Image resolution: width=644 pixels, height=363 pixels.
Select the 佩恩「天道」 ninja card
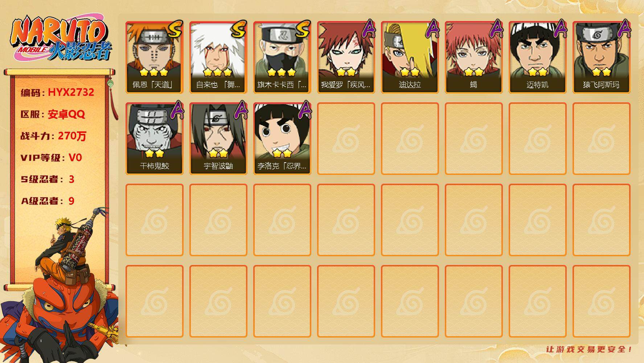pyautogui.click(x=154, y=57)
